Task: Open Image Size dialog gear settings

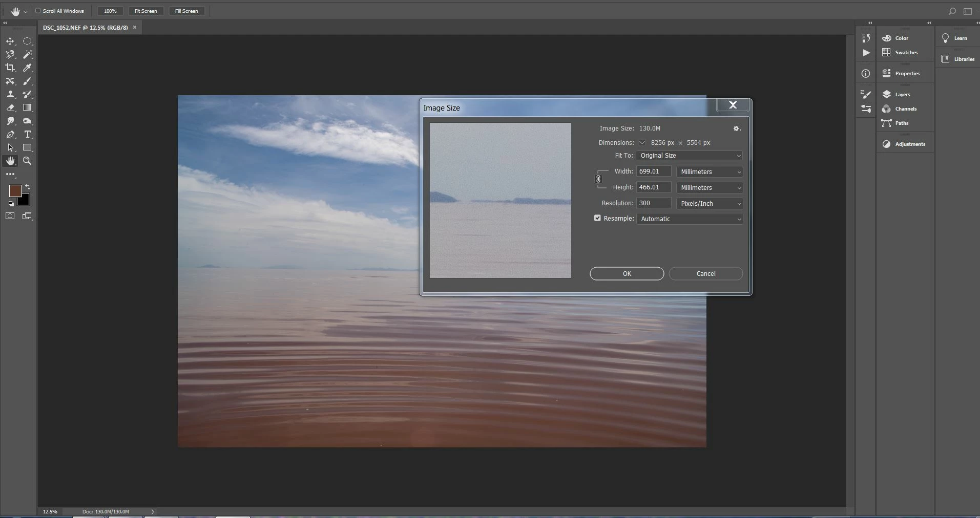Action: point(737,128)
